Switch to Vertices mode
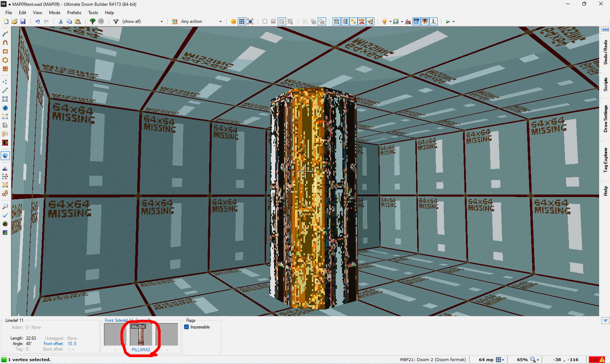610x364 pixels. (x=5, y=82)
